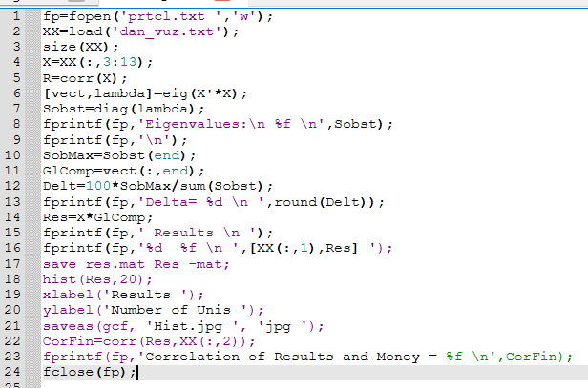
Task: Click line number 24 in the gutter
Action: pos(12,371)
